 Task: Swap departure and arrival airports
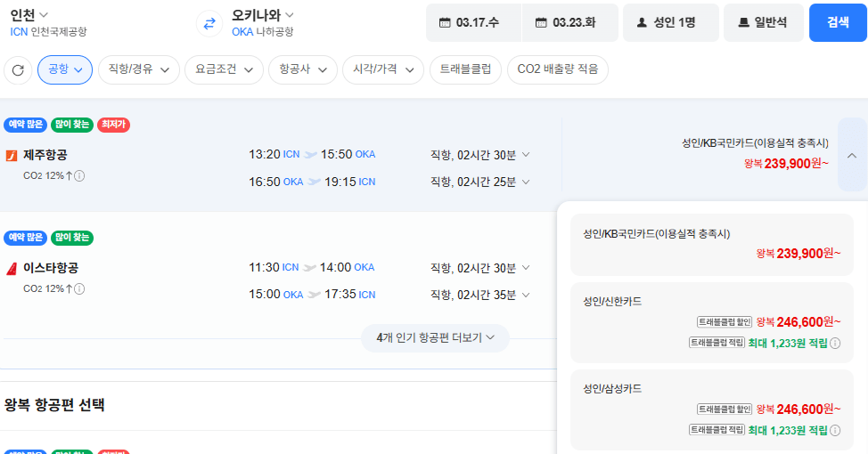(209, 24)
